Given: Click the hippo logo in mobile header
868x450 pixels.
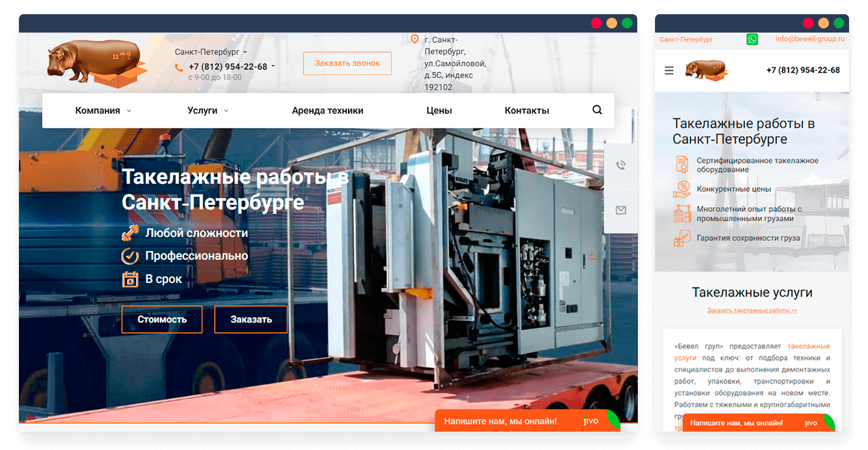Looking at the screenshot, I should coord(706,70).
